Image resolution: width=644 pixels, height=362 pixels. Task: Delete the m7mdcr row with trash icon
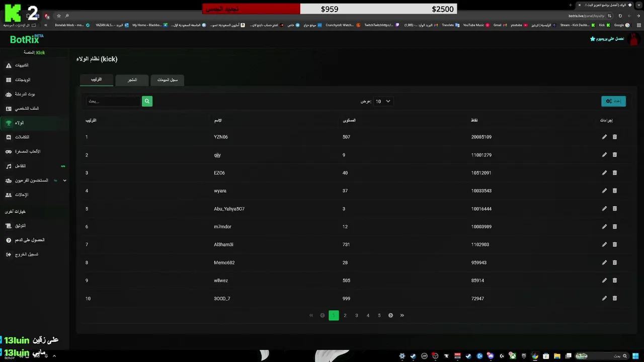tap(615, 227)
